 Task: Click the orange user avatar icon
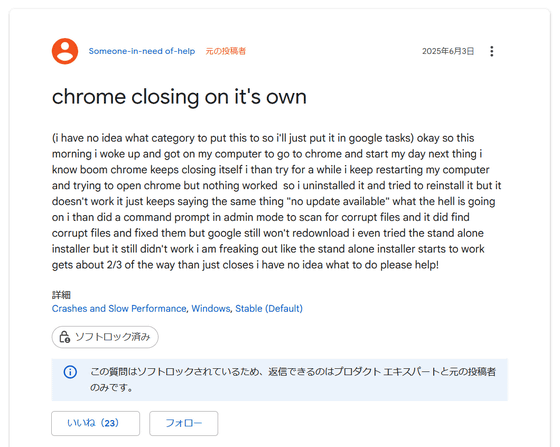(65, 51)
